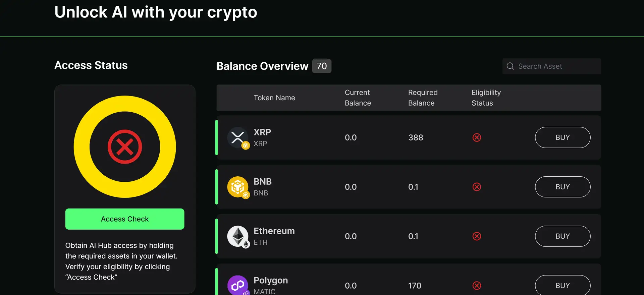This screenshot has height=295, width=644.
Task: Click BUY in the Polygon row
Action: tap(562, 285)
